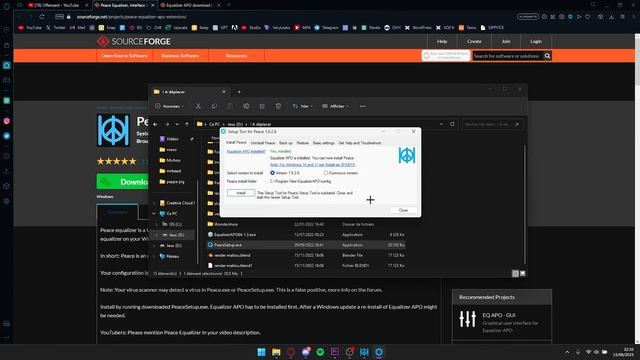Click the browser reload icon
The width and height of the screenshot is (640, 360).
42,17
